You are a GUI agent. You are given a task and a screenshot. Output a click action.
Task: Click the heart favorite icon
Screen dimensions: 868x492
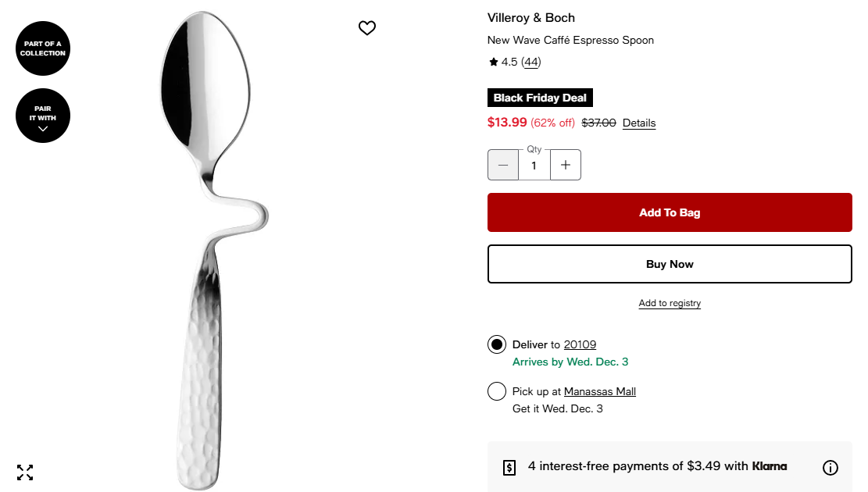(367, 28)
